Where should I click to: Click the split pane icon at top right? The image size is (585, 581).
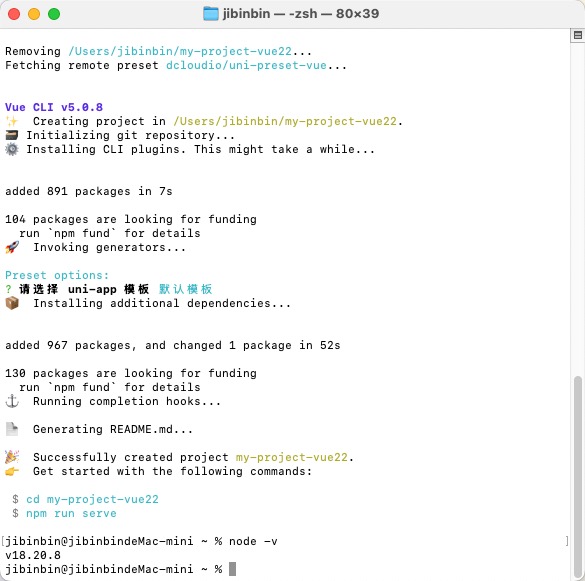click(x=578, y=35)
